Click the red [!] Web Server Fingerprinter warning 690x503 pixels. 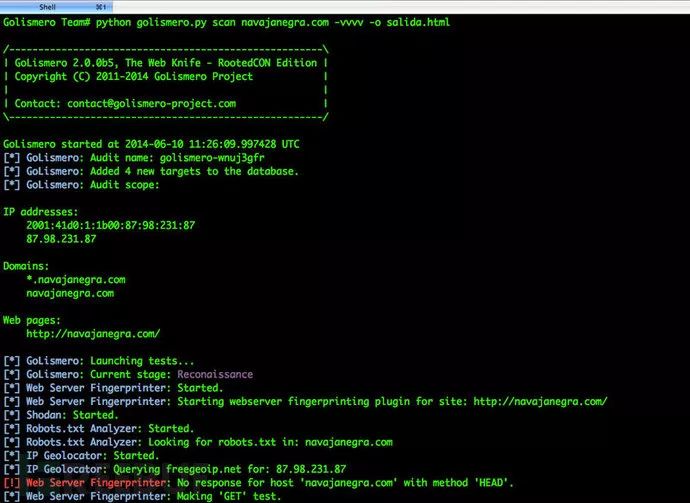point(258,483)
